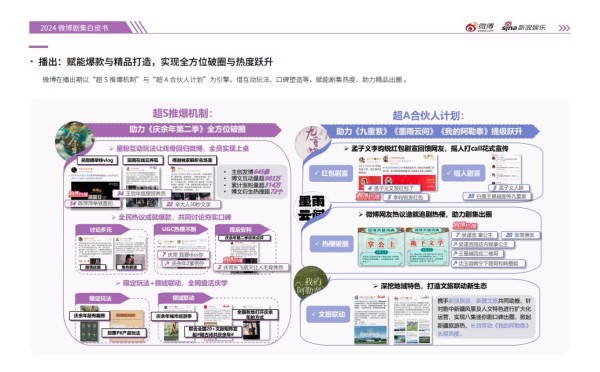Click the light purple 揽人剧宣 box

[x=463, y=173]
